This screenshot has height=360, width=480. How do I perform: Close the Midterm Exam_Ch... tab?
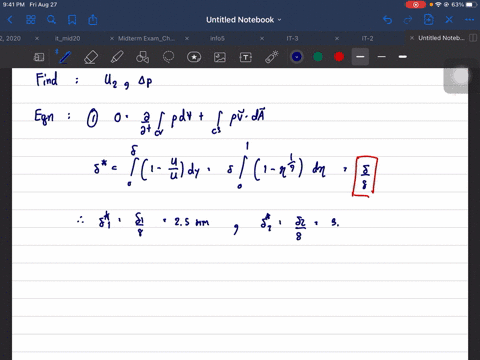112,38
